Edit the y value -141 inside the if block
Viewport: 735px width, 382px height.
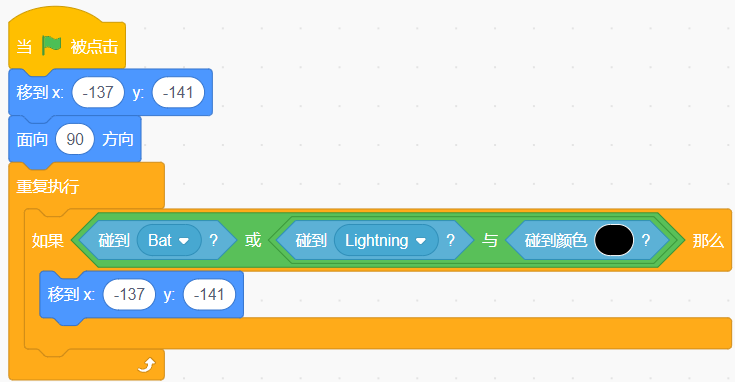click(209, 294)
